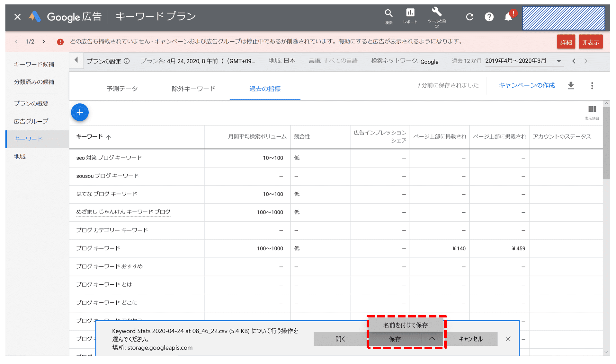Viewport: 616px width, 364px height.
Task: Switch to the 過去の指標 tab
Action: point(265,89)
